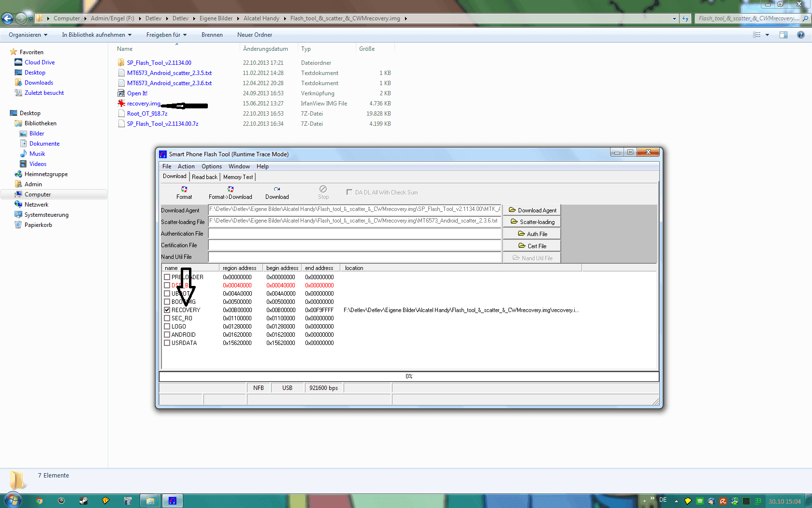
Task: Click Brennen in Explorer toolbar
Action: coord(212,35)
